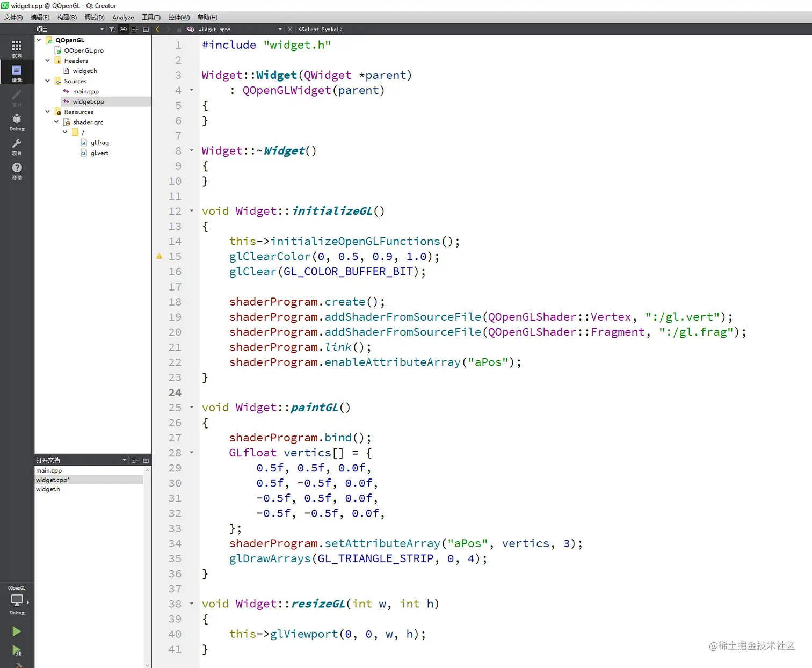Open the 调试(D) menu
This screenshot has width=812, height=668.
tap(95, 18)
